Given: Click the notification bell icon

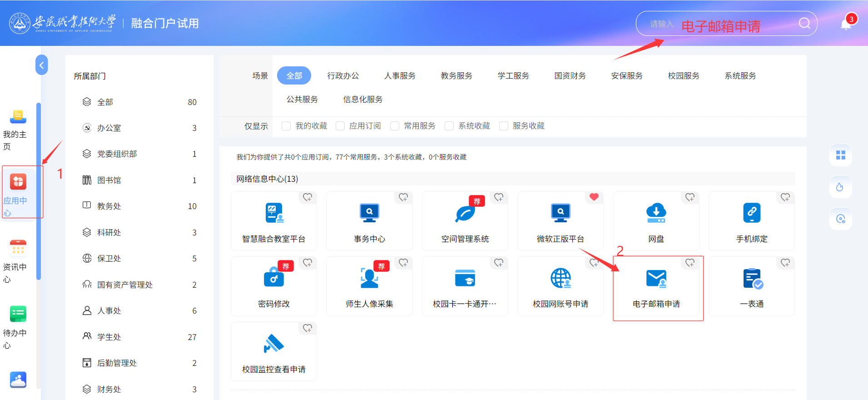Looking at the screenshot, I should point(845,24).
